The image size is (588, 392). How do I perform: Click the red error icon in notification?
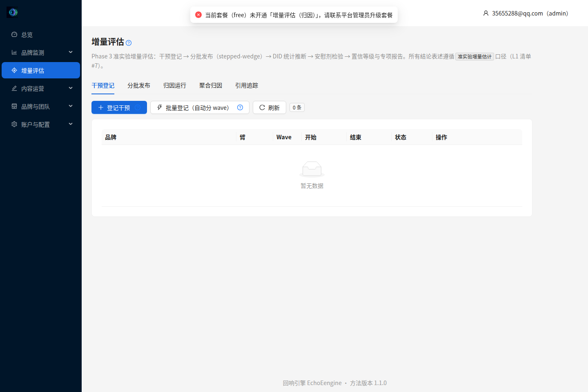pyautogui.click(x=198, y=15)
